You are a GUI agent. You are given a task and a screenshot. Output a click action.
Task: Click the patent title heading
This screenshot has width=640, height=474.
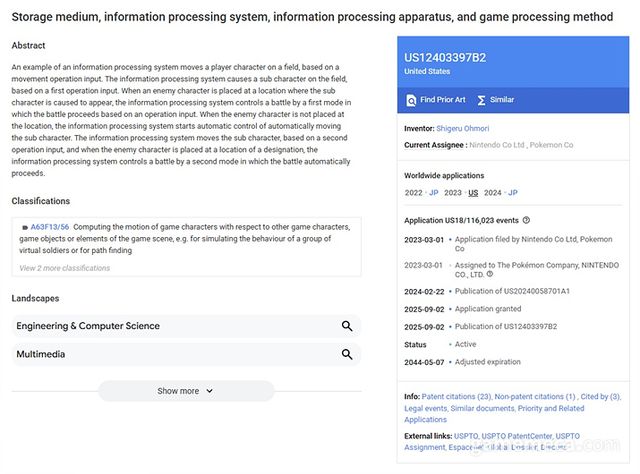pyautogui.click(x=312, y=17)
